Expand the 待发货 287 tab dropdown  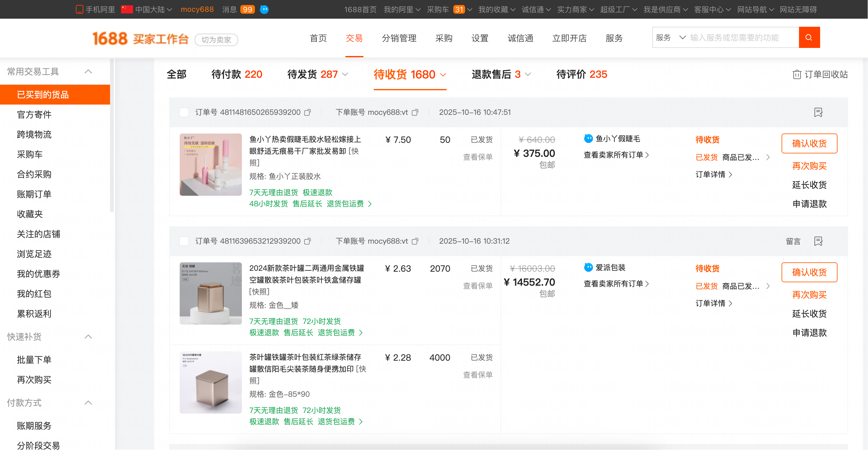(345, 75)
